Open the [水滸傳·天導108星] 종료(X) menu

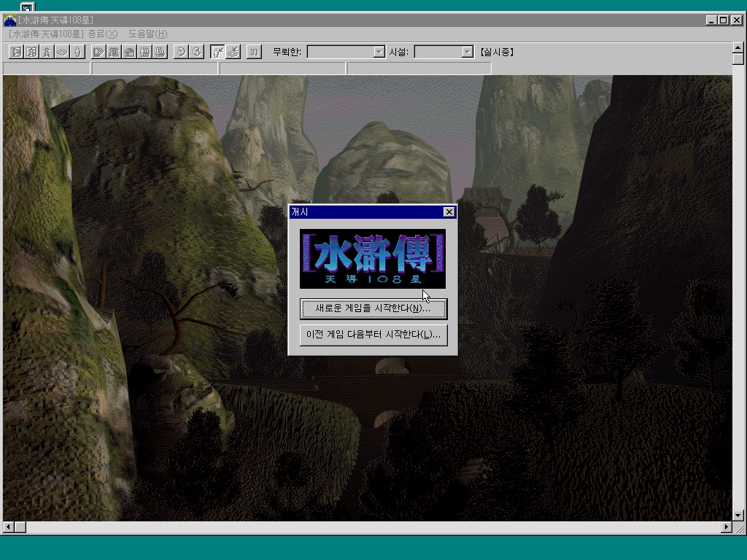click(63, 34)
